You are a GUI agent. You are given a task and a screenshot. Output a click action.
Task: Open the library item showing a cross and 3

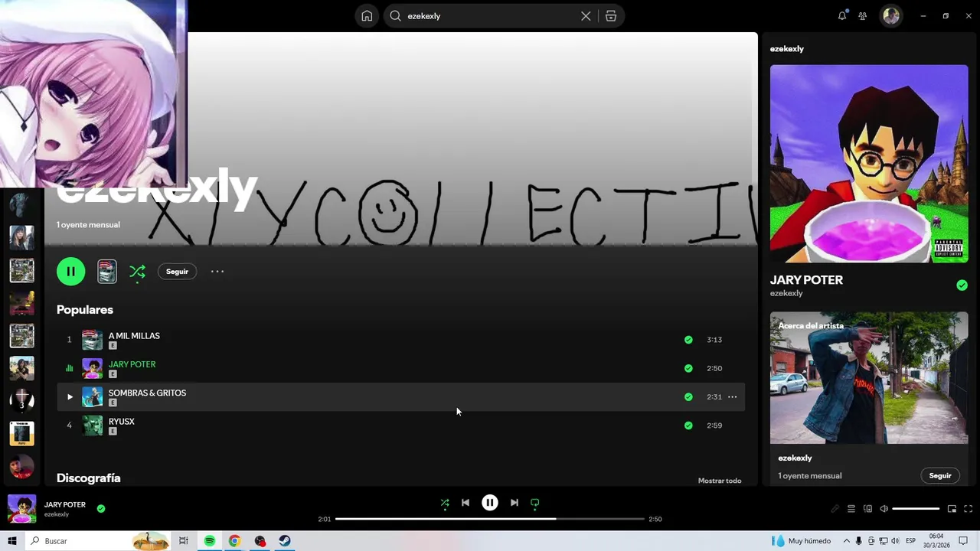21,400
